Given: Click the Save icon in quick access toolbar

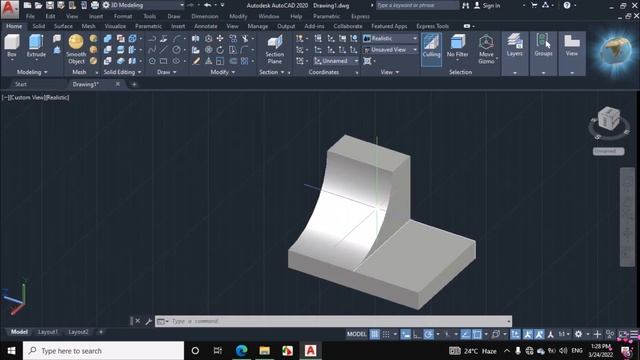Looking at the screenshot, I should coord(49,5).
